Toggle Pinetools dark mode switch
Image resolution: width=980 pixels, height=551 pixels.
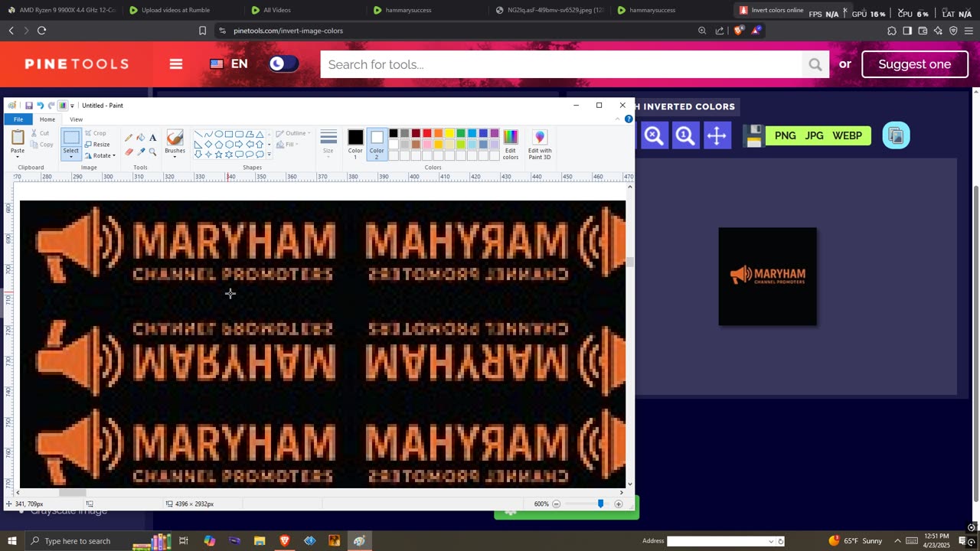[x=283, y=64]
